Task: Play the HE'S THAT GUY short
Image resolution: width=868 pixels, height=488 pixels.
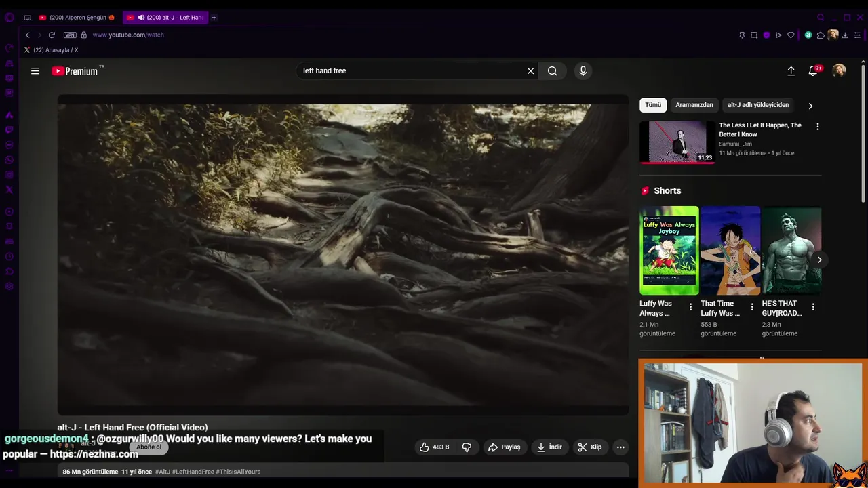Action: (x=791, y=251)
